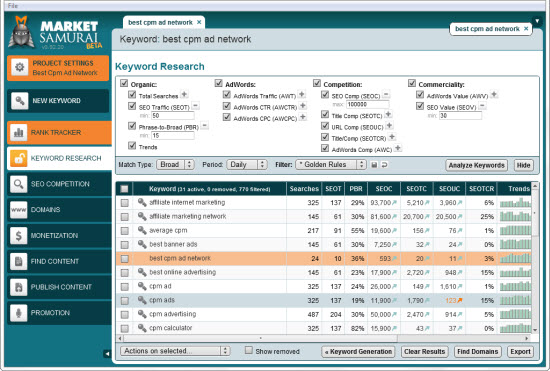Viewport: 550px width, 371px height.
Task: Open SEOC arrow link for best cpm ad network
Action: pyautogui.click(x=394, y=259)
